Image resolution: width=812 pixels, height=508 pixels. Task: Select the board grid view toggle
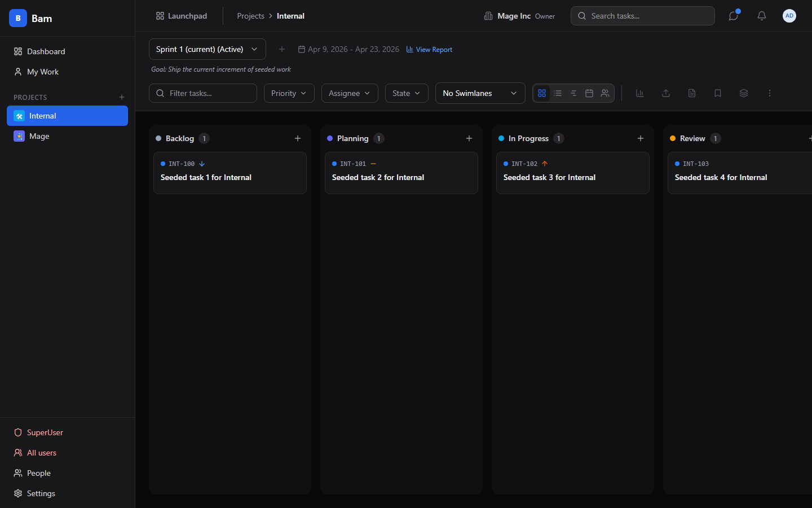tap(542, 93)
